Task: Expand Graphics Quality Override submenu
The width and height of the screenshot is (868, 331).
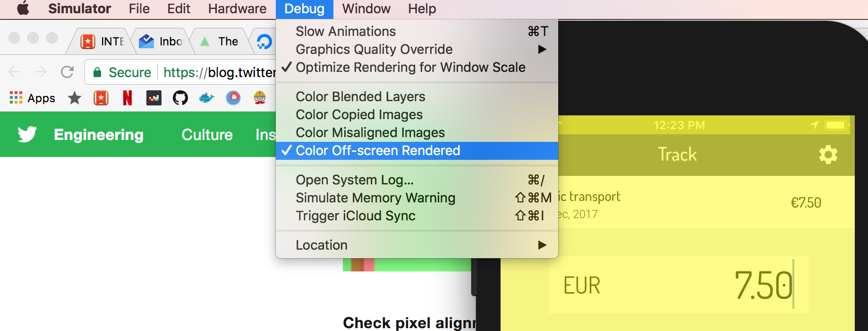Action: pyautogui.click(x=374, y=50)
